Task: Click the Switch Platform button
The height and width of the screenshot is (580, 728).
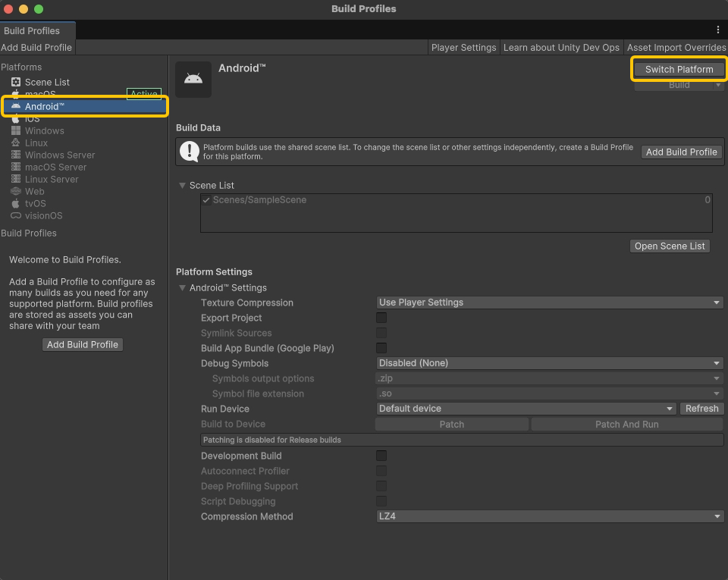Action: [679, 69]
